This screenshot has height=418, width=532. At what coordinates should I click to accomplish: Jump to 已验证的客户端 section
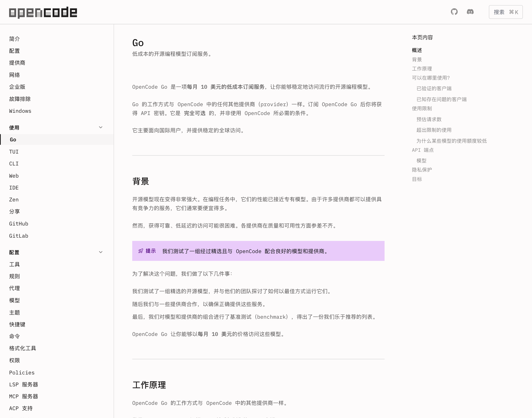434,88
